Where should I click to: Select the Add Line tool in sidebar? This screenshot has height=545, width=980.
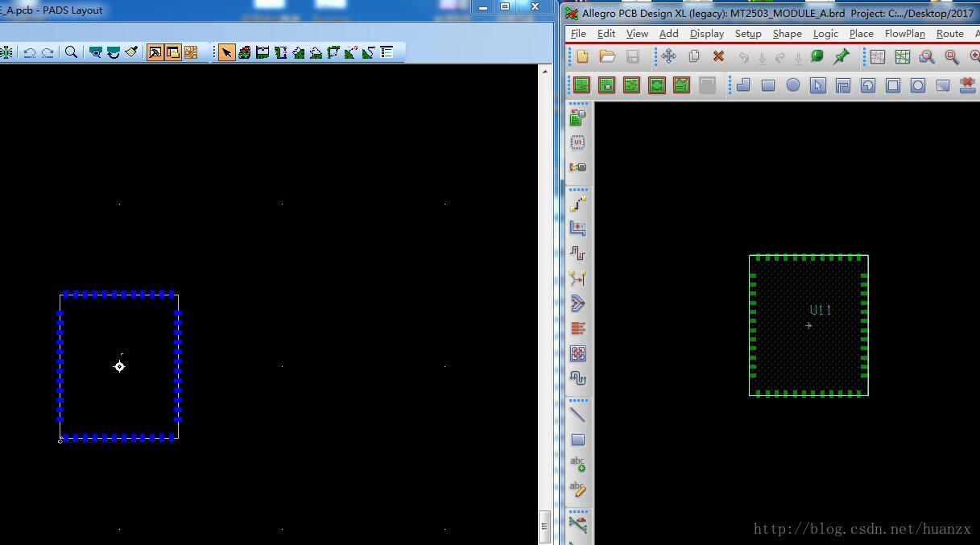(577, 415)
